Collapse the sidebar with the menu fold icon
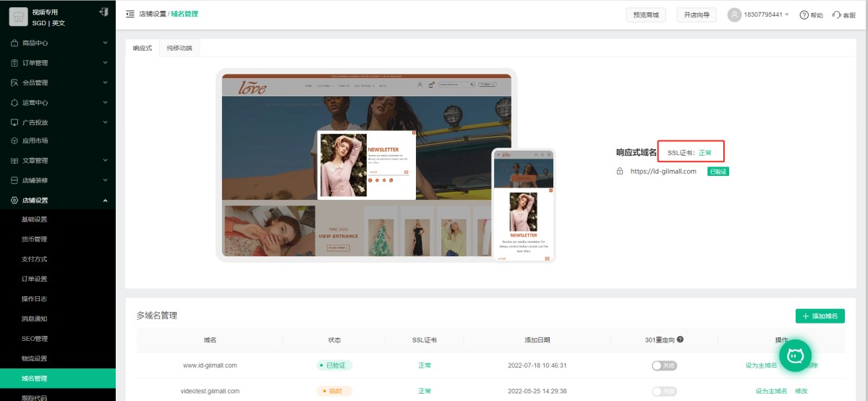This screenshot has height=401, width=868. [129, 14]
